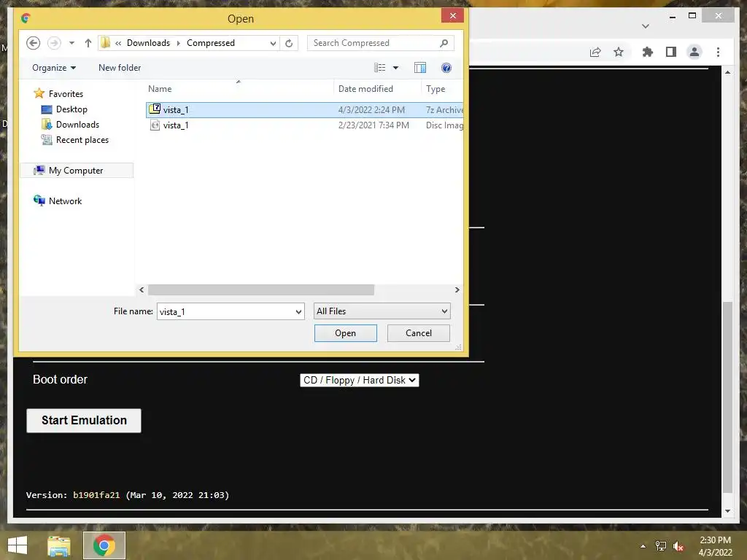
Task: Open the Boot order dropdown
Action: point(359,380)
